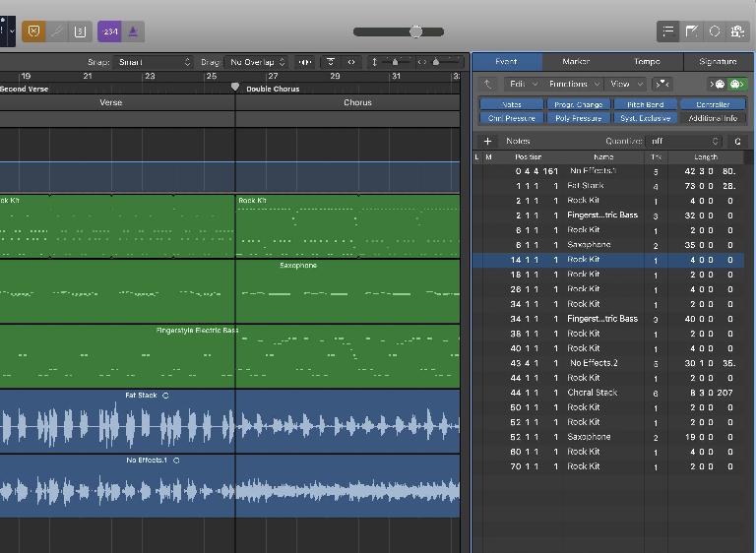Screen dimensions: 756x553
Task: Open the Loop Browser button
Action: pos(715,31)
